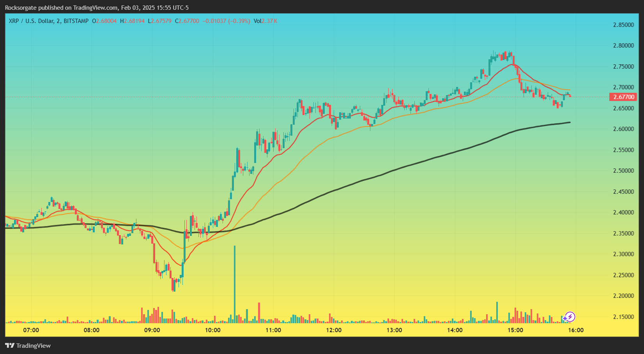
Task: Click the 10:00 time axis label
Action: [212, 330]
